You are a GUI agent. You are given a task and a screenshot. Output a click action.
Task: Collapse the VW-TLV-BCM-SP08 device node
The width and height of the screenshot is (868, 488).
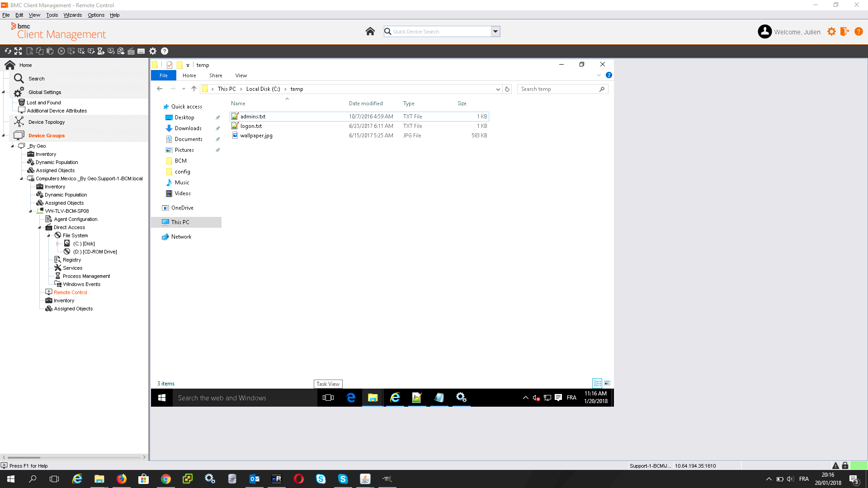point(30,211)
